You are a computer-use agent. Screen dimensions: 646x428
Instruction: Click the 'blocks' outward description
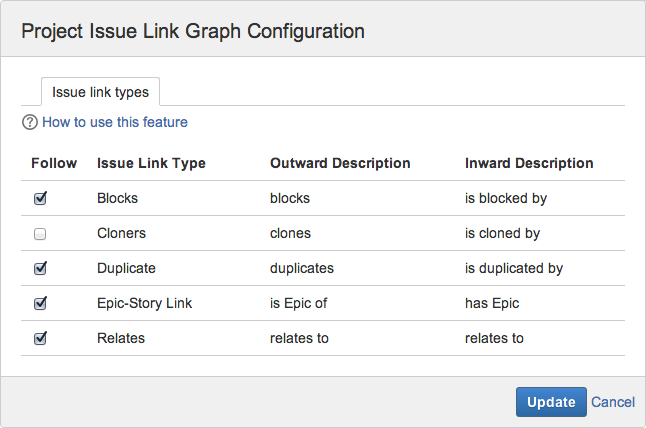[x=290, y=198]
